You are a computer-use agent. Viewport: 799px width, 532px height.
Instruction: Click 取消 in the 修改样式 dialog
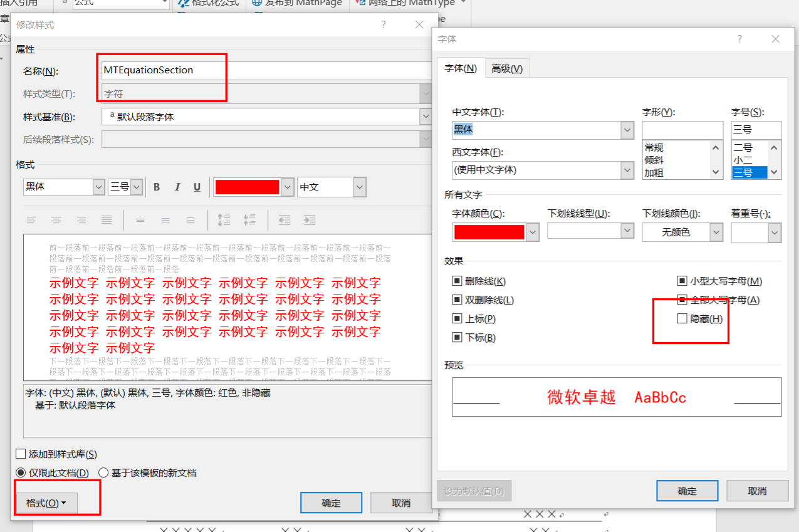400,503
